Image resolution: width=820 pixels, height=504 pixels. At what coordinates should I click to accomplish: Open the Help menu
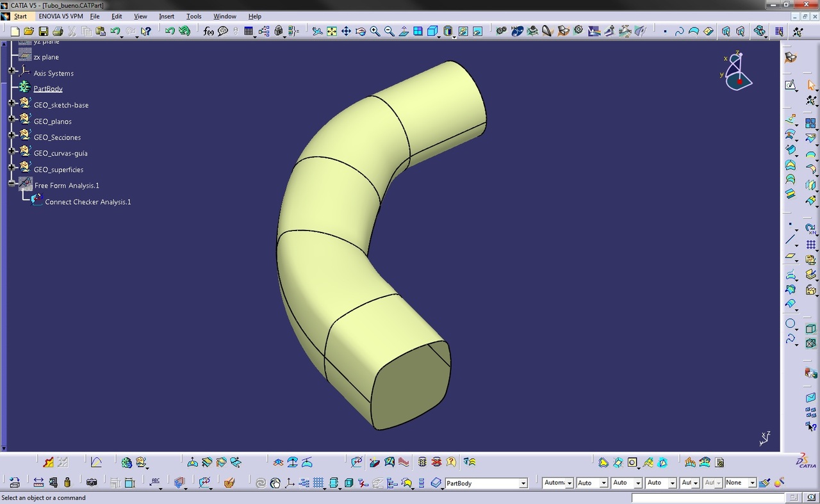point(254,16)
